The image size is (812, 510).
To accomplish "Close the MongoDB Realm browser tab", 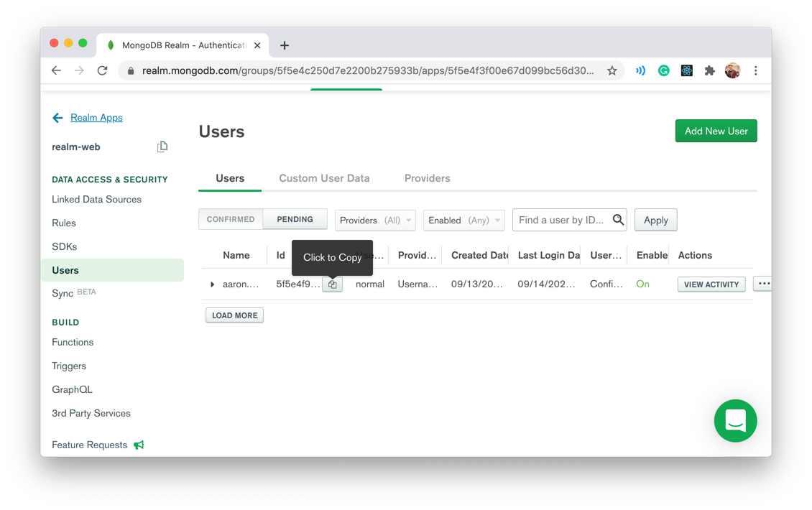I will tap(257, 45).
